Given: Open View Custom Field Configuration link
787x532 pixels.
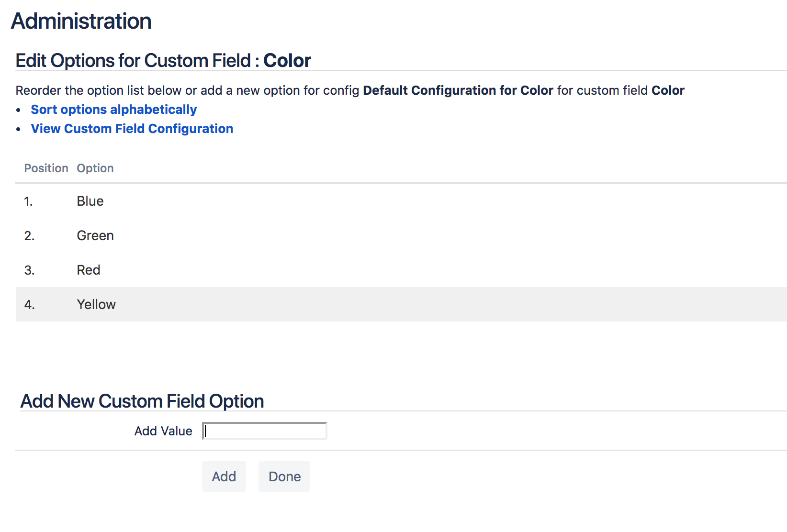Looking at the screenshot, I should (132, 129).
